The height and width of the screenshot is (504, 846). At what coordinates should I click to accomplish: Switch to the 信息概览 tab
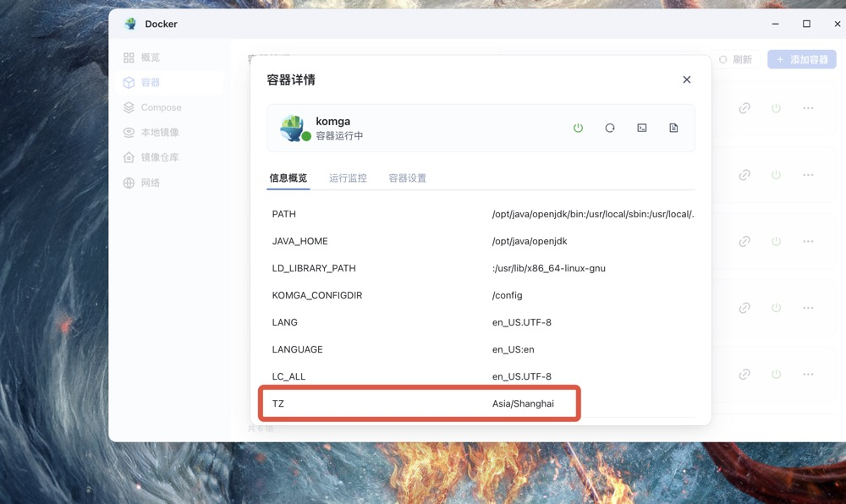tap(288, 178)
